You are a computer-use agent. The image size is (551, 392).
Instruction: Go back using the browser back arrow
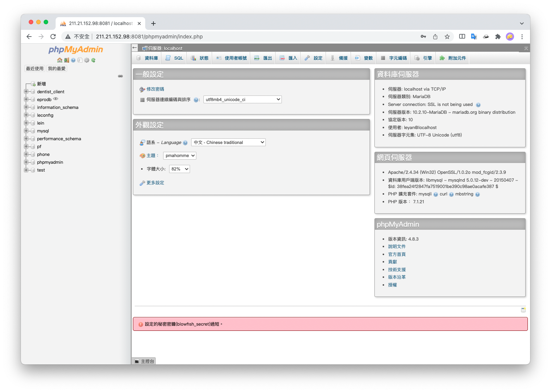(x=29, y=37)
